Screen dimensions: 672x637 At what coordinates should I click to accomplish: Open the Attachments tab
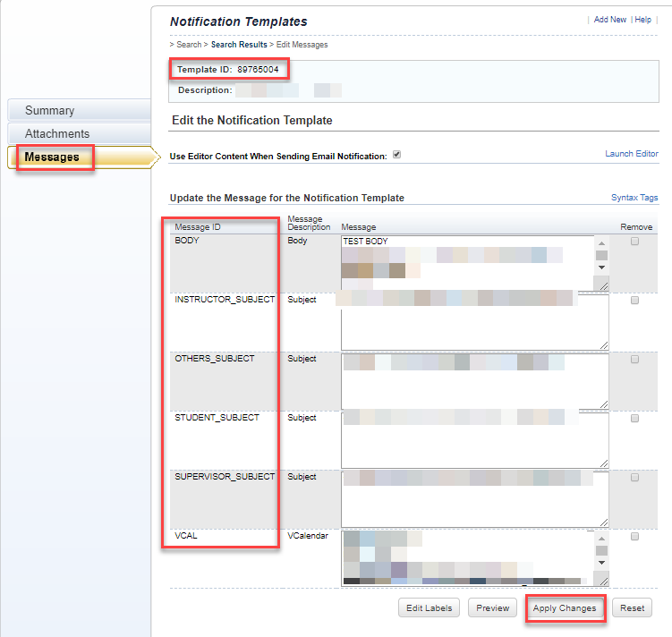pos(80,133)
